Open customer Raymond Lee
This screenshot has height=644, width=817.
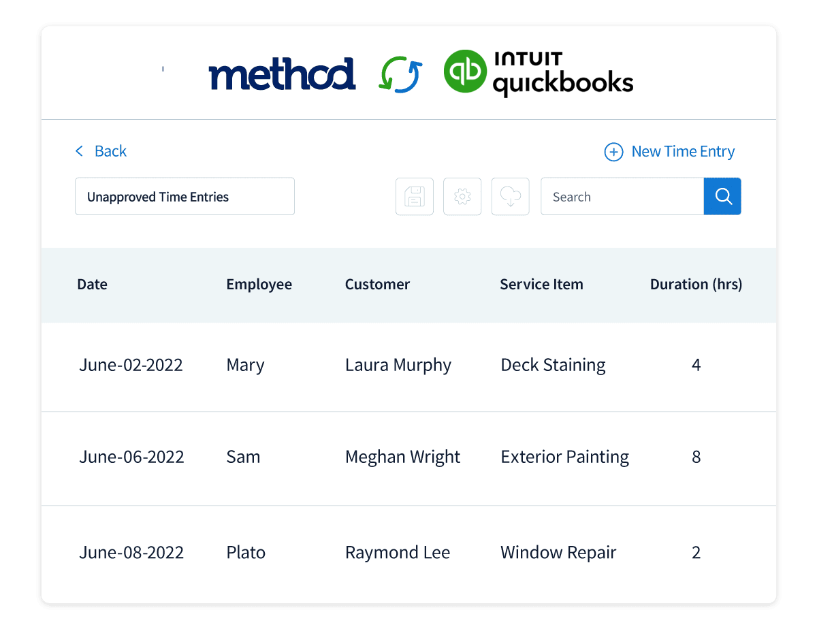coord(398,553)
